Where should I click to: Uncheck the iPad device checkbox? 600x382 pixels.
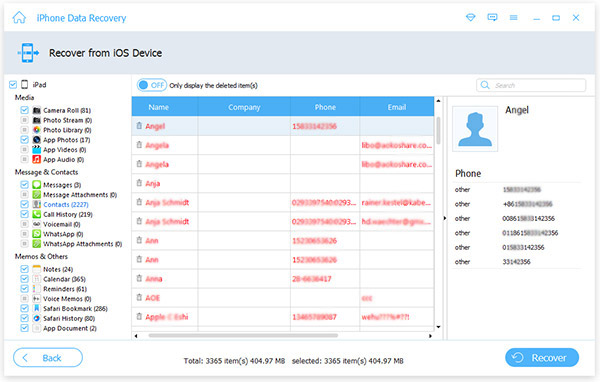[13, 85]
